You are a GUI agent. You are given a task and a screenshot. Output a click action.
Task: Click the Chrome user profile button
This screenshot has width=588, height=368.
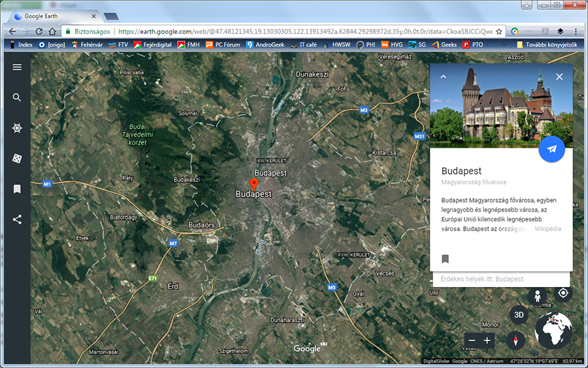(527, 5)
